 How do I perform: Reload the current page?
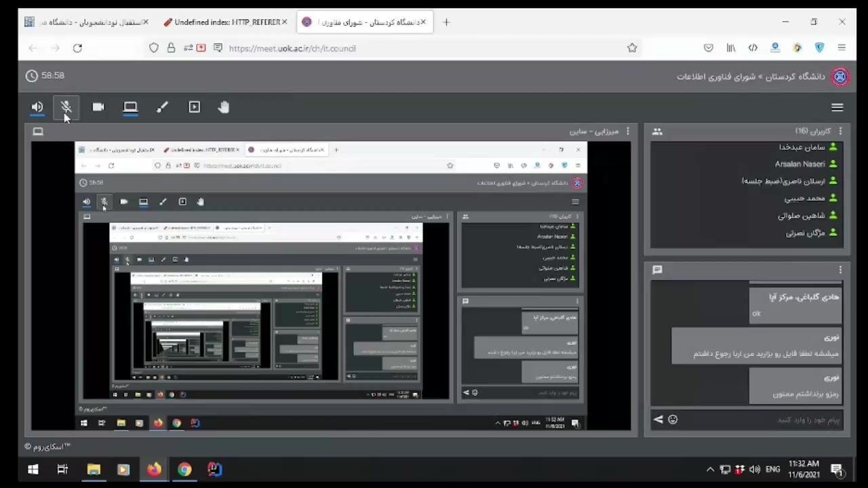(77, 48)
